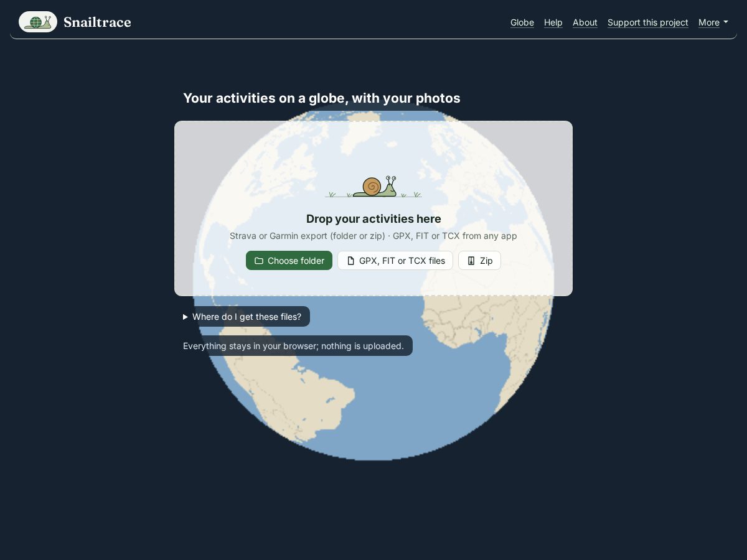Click the folder icon on Choose folder
Image resolution: width=747 pixels, height=560 pixels.
pyautogui.click(x=259, y=261)
